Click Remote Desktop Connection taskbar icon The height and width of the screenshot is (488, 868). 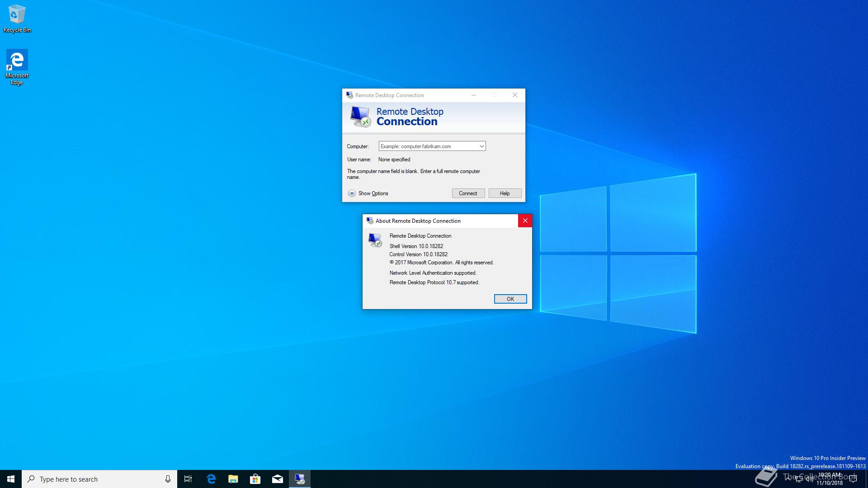(x=300, y=479)
